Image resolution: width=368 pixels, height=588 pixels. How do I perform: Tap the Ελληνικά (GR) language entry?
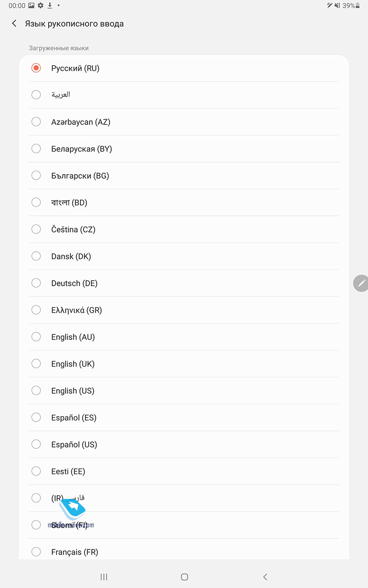[x=77, y=310]
